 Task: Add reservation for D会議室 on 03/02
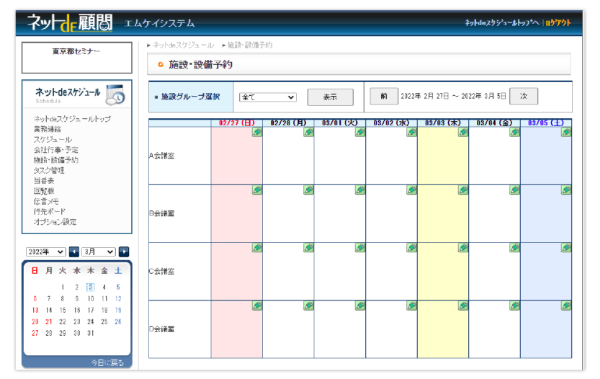click(412, 305)
